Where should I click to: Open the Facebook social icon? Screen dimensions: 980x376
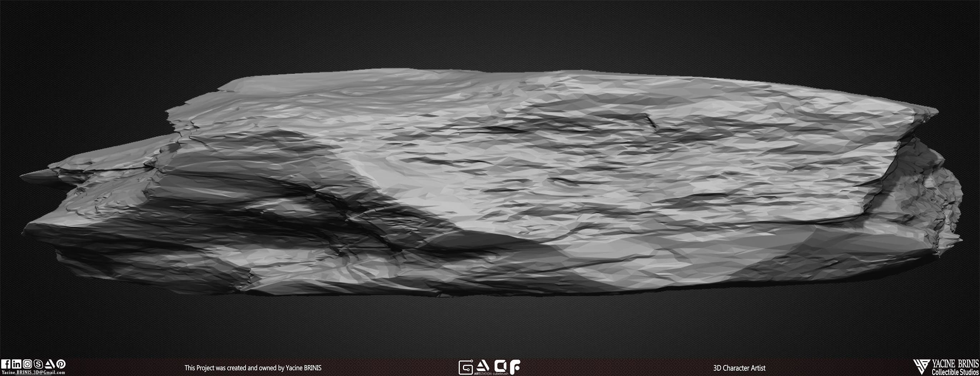6,364
